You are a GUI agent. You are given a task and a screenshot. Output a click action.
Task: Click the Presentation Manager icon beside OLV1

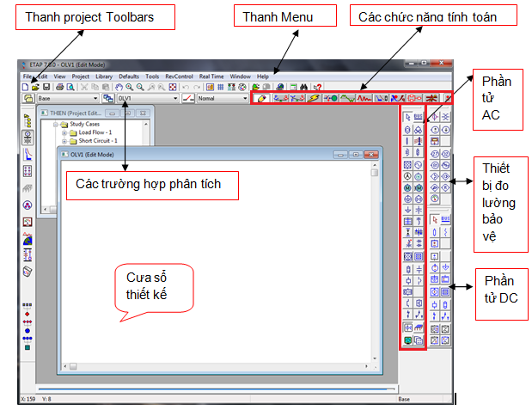tap(108, 99)
